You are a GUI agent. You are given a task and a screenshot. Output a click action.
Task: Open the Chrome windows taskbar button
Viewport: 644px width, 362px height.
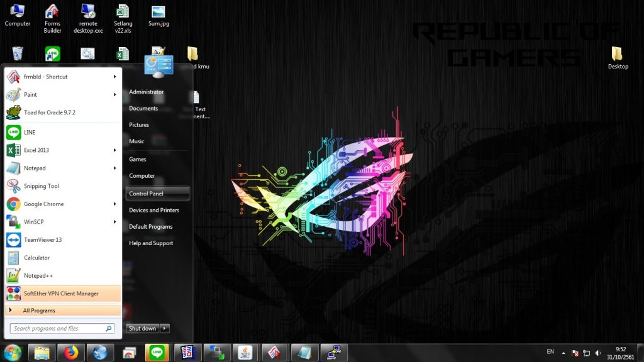point(130,353)
